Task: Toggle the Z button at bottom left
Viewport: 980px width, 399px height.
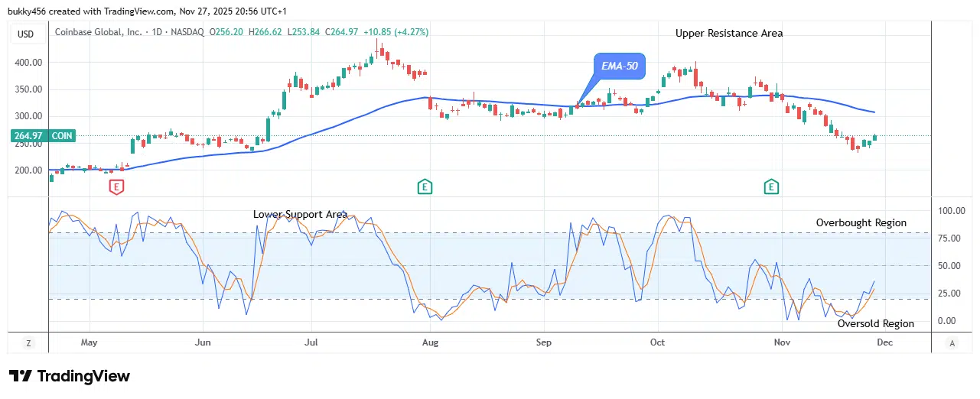Action: (x=28, y=343)
